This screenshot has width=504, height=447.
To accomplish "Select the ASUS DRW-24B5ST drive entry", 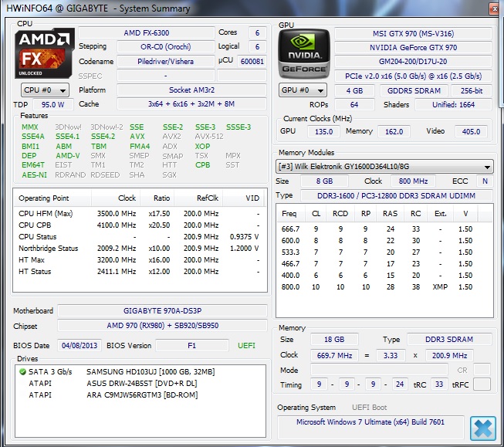I will 140,384.
